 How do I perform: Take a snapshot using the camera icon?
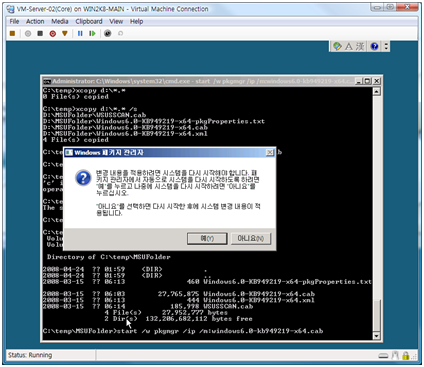point(107,33)
